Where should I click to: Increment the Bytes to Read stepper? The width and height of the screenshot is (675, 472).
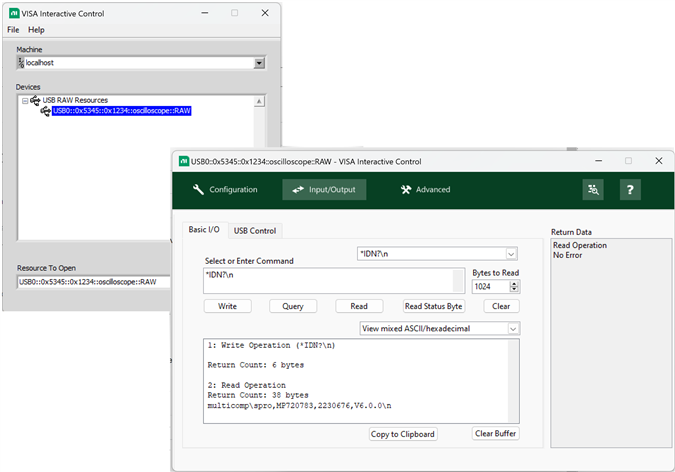coord(514,284)
